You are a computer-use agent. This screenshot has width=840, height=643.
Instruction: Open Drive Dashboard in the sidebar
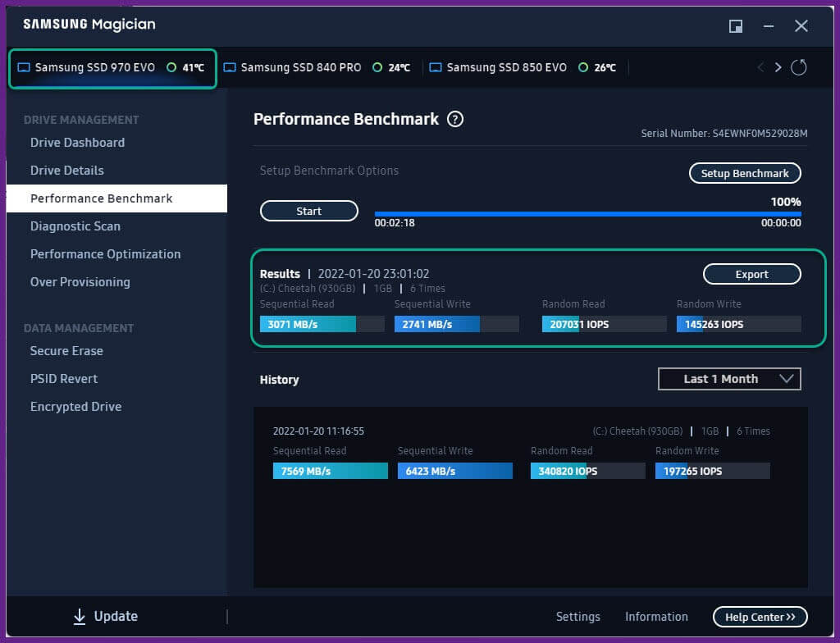(78, 143)
